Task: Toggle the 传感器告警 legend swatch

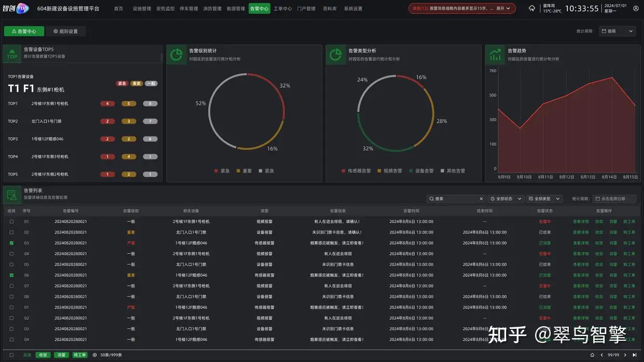Action: point(343,170)
